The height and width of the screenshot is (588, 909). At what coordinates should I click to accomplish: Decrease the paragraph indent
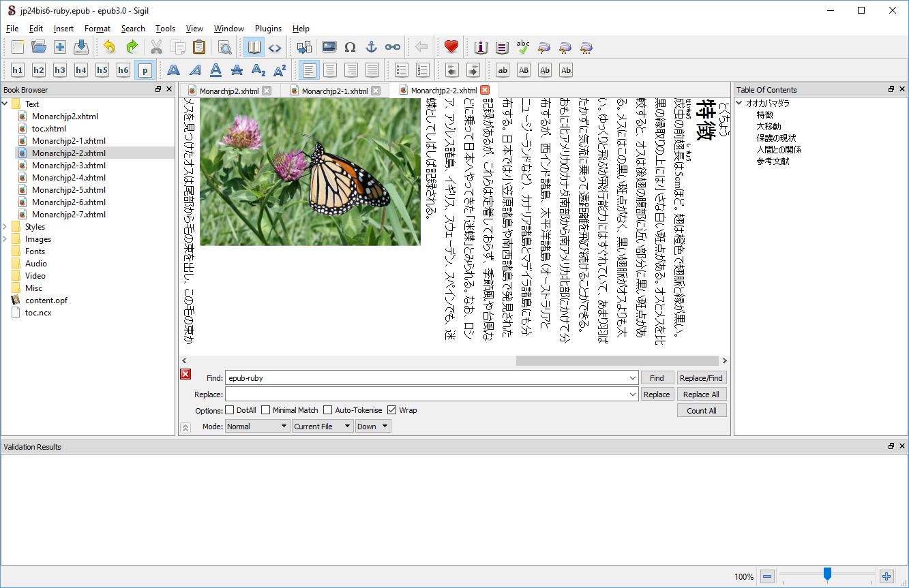tap(451, 69)
